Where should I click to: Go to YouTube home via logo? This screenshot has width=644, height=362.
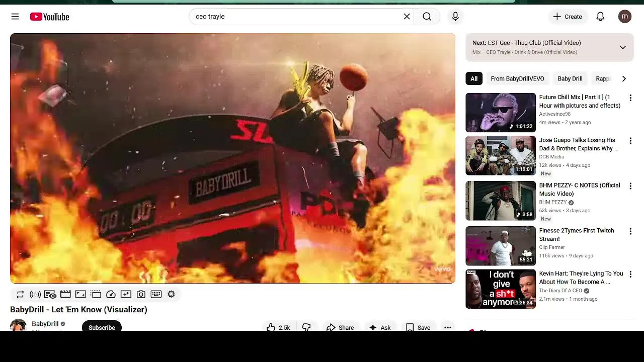coord(49,17)
